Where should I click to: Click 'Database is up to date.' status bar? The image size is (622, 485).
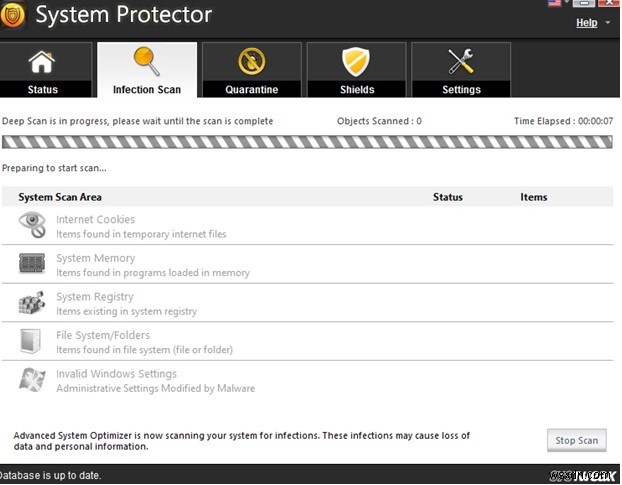(x=50, y=475)
